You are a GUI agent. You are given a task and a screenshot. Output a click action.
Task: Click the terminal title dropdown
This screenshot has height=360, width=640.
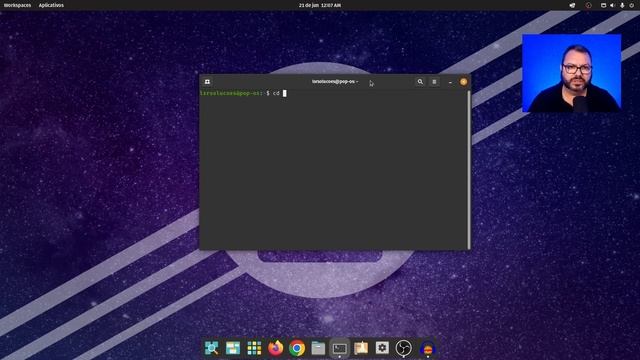[335, 82]
